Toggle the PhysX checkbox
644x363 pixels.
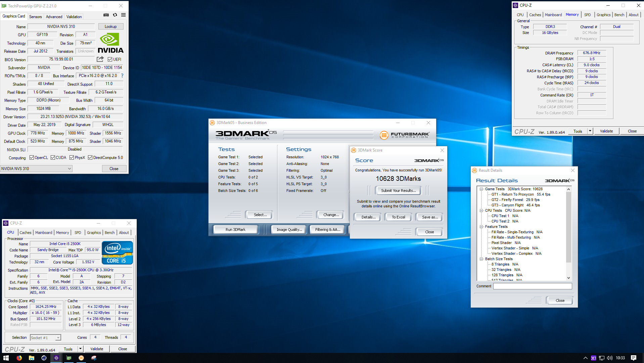(72, 158)
